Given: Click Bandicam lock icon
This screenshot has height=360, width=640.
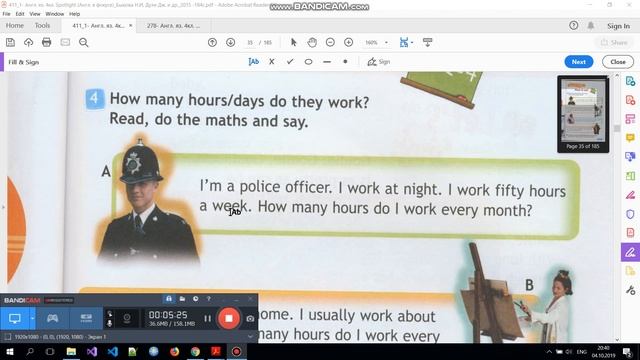Looking at the screenshot, I should (169, 299).
